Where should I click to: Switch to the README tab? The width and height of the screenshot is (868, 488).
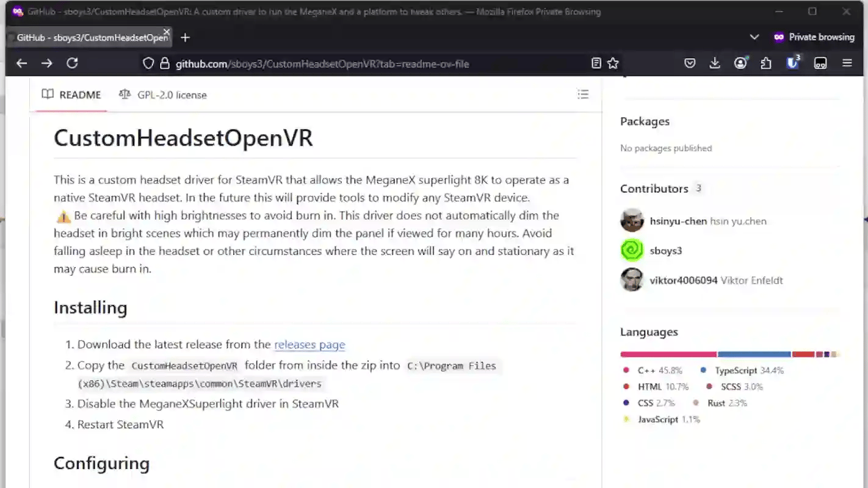[x=71, y=95]
